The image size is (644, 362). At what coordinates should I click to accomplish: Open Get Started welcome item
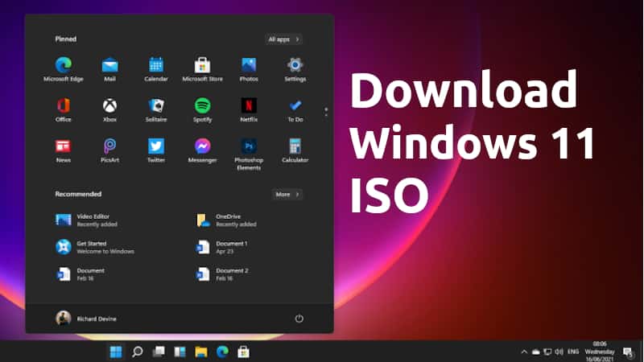coord(95,247)
